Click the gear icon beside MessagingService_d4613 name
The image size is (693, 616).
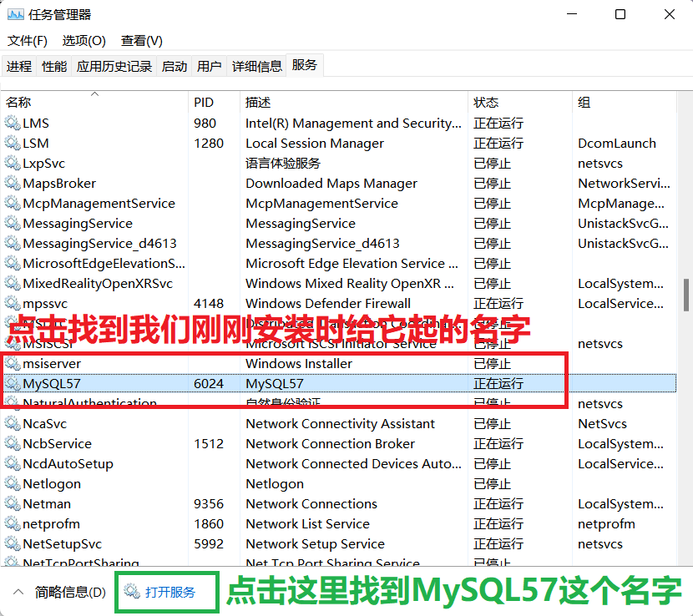[13, 243]
